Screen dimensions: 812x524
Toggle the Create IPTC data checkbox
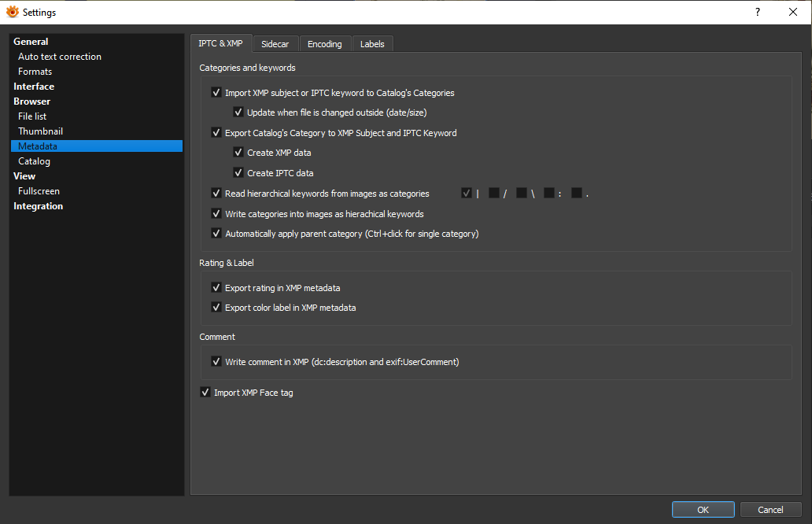point(238,173)
